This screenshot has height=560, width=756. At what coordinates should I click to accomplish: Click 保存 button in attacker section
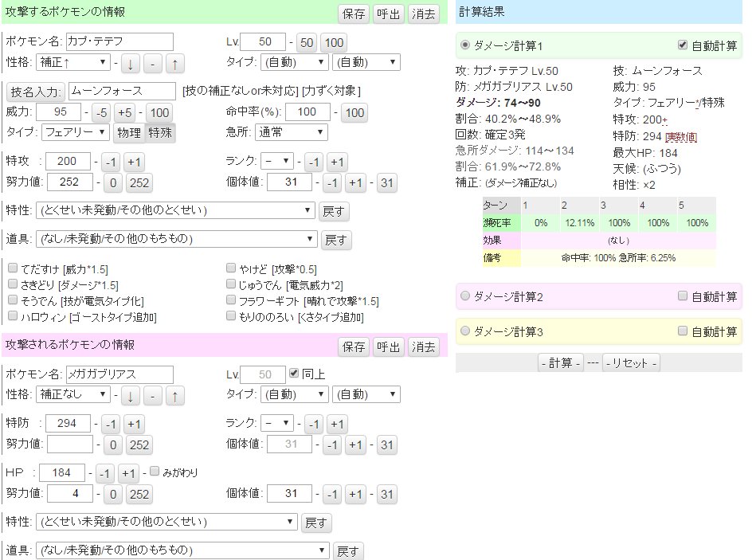[354, 14]
